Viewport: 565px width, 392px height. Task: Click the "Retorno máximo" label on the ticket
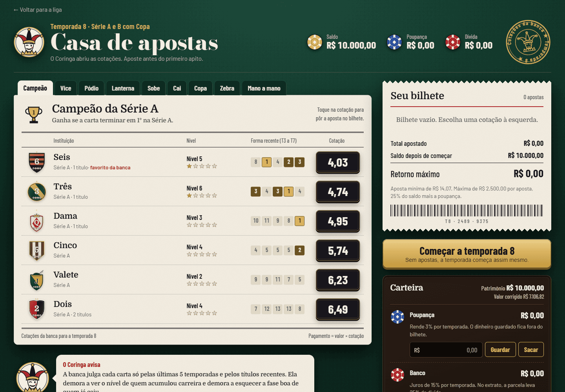(x=415, y=174)
